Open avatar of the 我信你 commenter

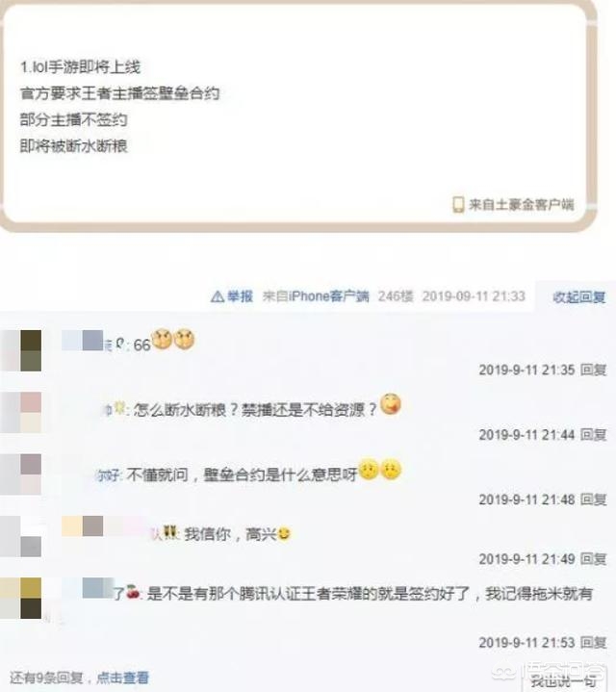[21, 536]
